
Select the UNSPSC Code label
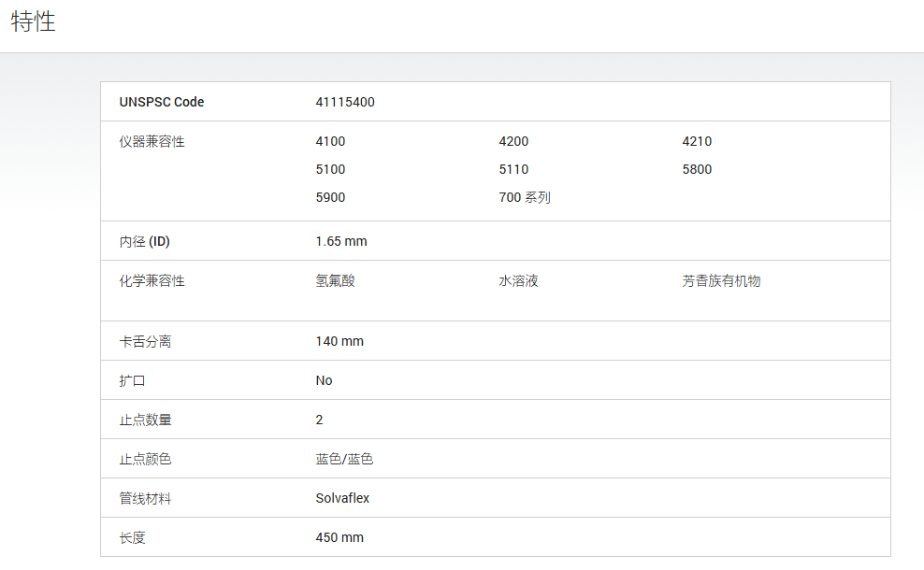click(x=162, y=102)
